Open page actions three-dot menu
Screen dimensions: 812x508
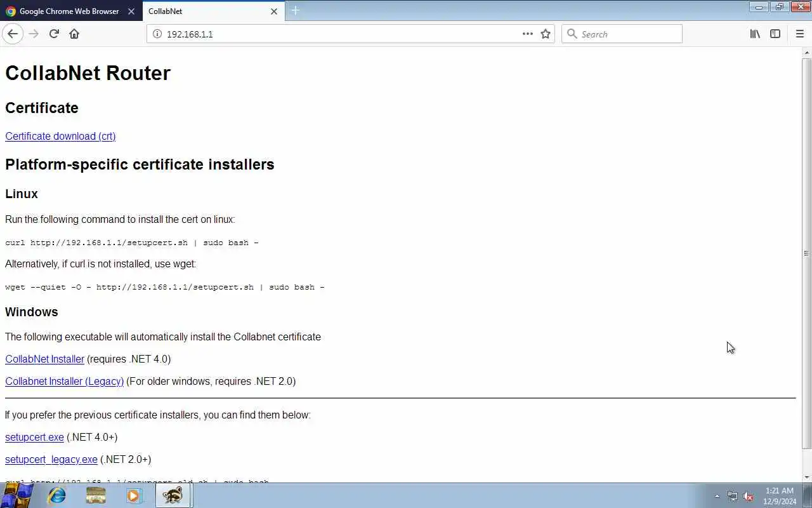coord(528,34)
